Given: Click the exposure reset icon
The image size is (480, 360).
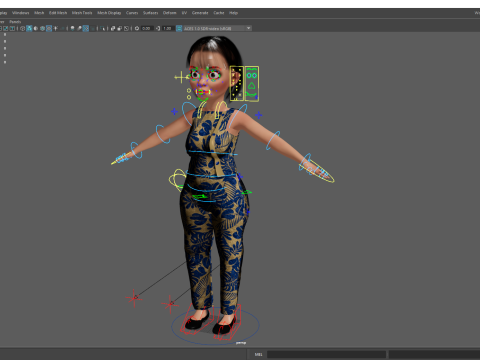Looking at the screenshot, I should (x=137, y=28).
